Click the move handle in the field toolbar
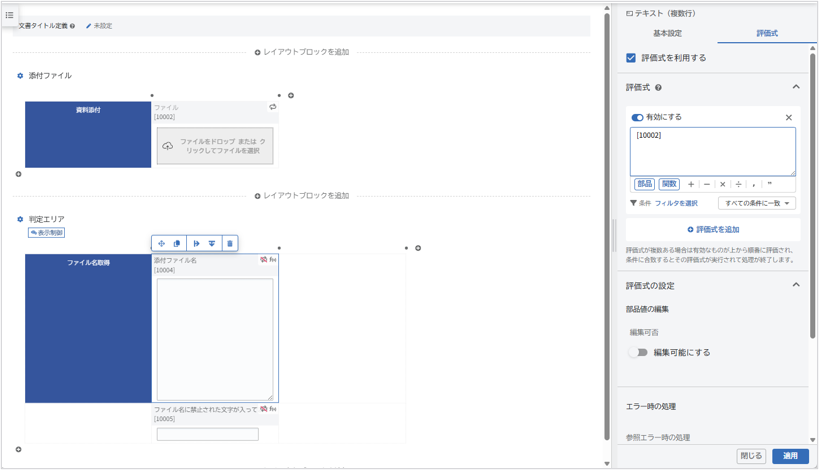 (161, 243)
